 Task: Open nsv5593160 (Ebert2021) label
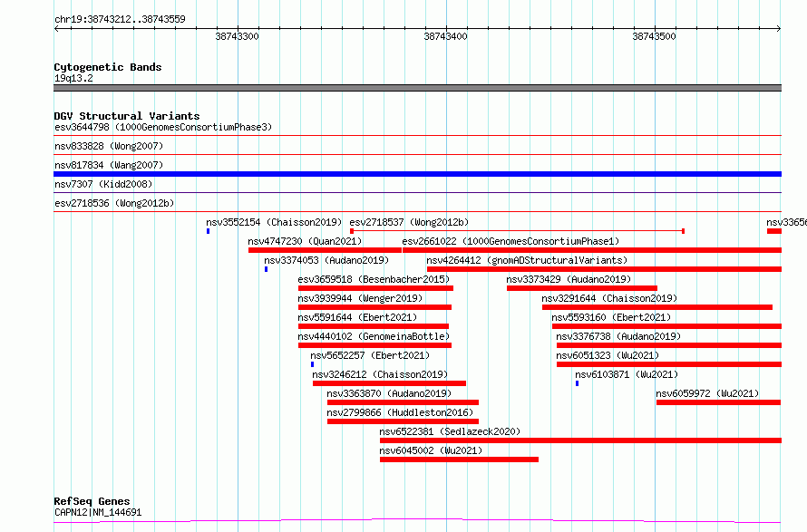[x=611, y=317]
